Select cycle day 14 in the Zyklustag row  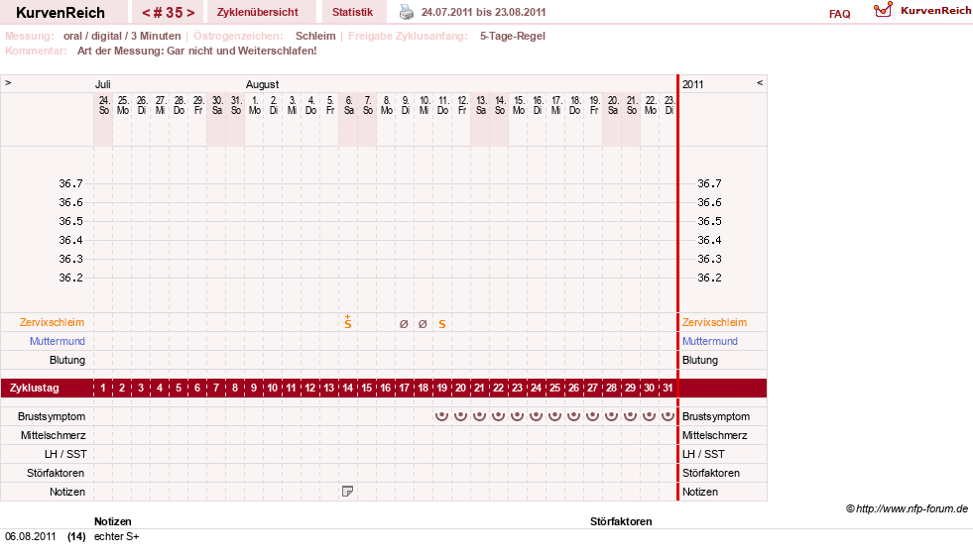[x=347, y=388]
